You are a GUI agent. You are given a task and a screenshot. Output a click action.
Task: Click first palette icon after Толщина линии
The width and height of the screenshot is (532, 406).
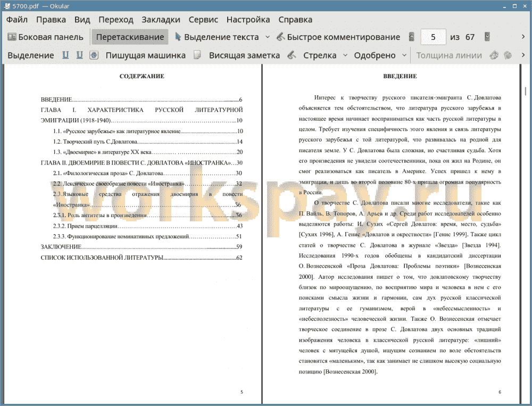(494, 55)
